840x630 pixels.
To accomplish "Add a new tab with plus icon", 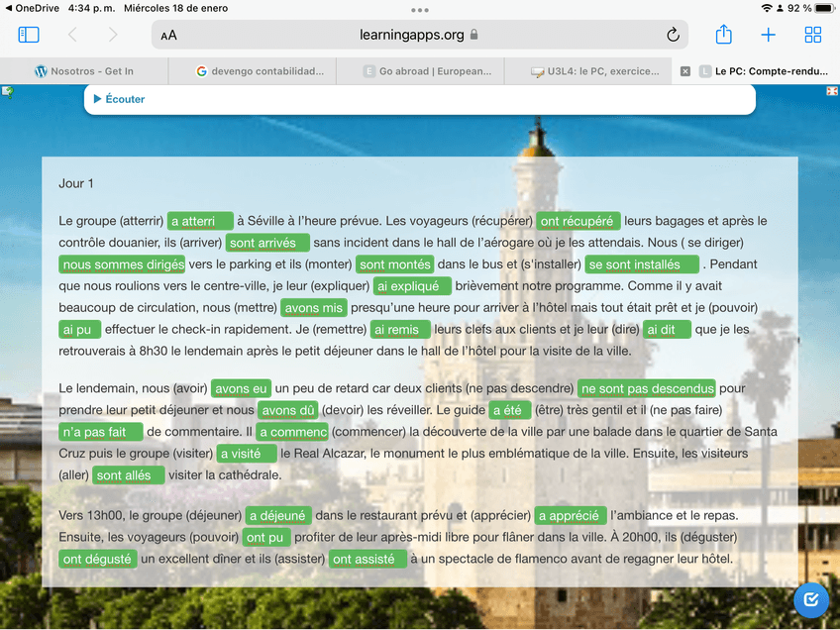I will 768,35.
